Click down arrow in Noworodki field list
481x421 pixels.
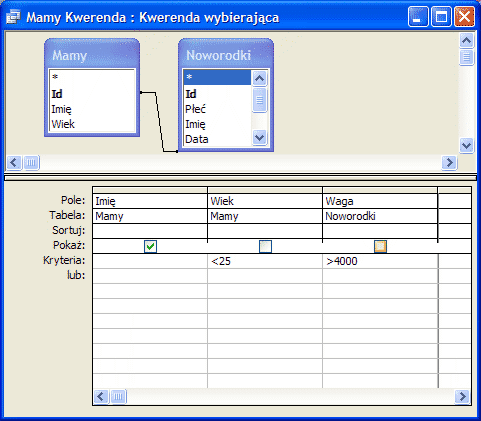click(259, 137)
